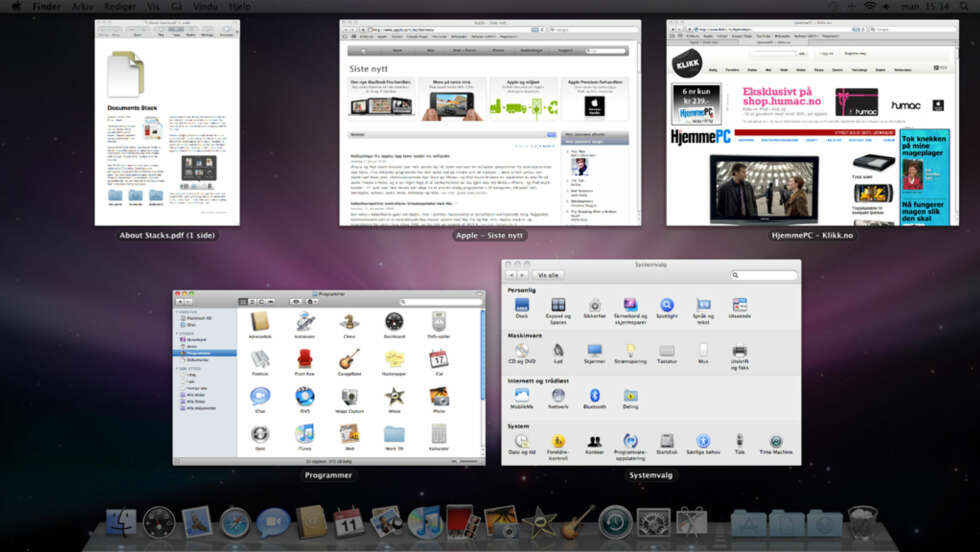Click the back arrow in Systemvalg toolbar
This screenshot has height=552, width=980.
pos(511,275)
